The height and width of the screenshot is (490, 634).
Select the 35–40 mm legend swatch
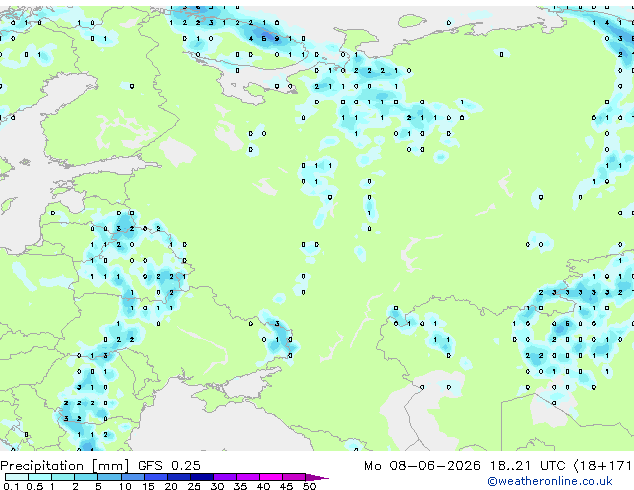248,477
